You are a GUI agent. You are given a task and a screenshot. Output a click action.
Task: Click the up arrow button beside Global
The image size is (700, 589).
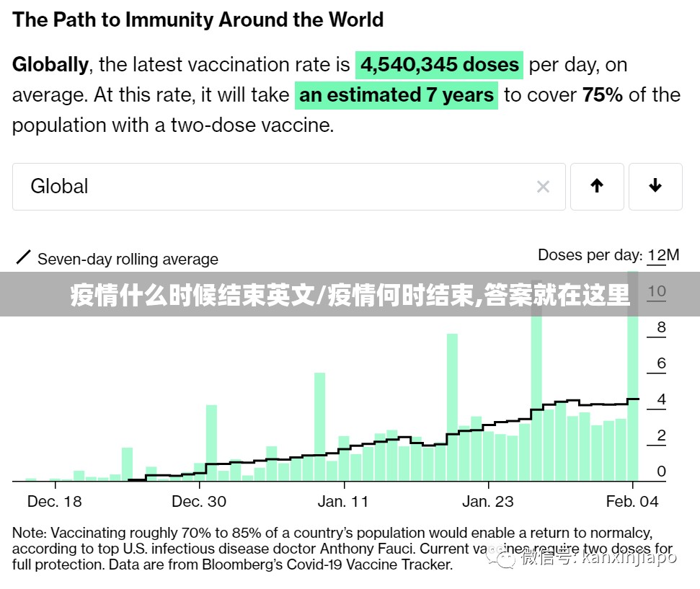coord(597,187)
